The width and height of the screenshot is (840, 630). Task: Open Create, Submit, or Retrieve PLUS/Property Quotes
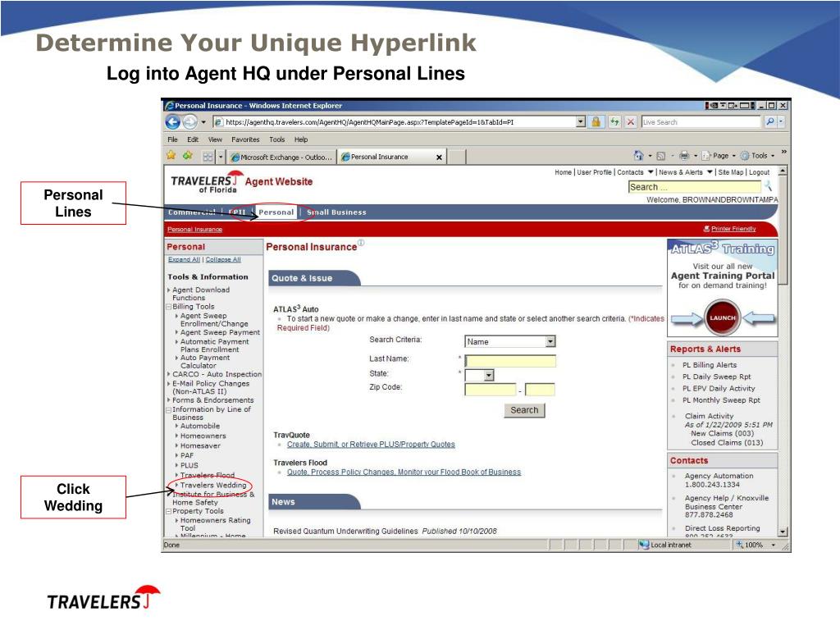click(371, 445)
